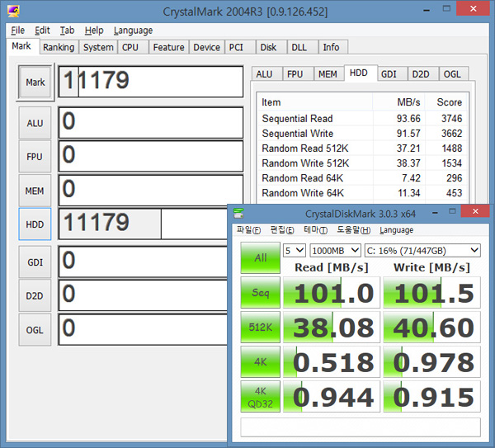
Task: Open the 테마(T) menu in CrystalDiskMark
Action: [315, 230]
